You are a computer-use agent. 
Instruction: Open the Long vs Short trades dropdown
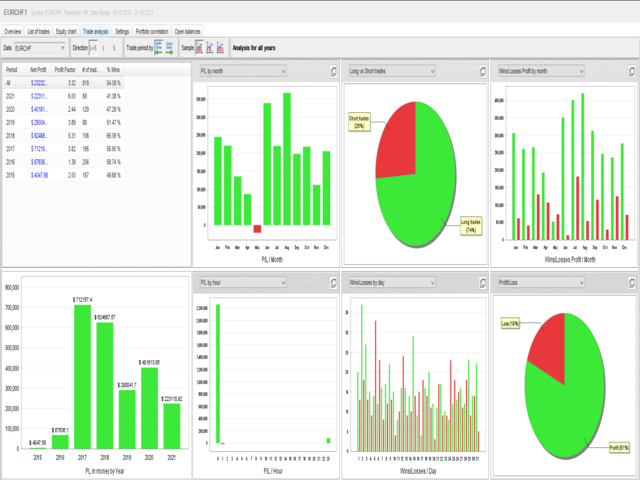click(x=390, y=71)
